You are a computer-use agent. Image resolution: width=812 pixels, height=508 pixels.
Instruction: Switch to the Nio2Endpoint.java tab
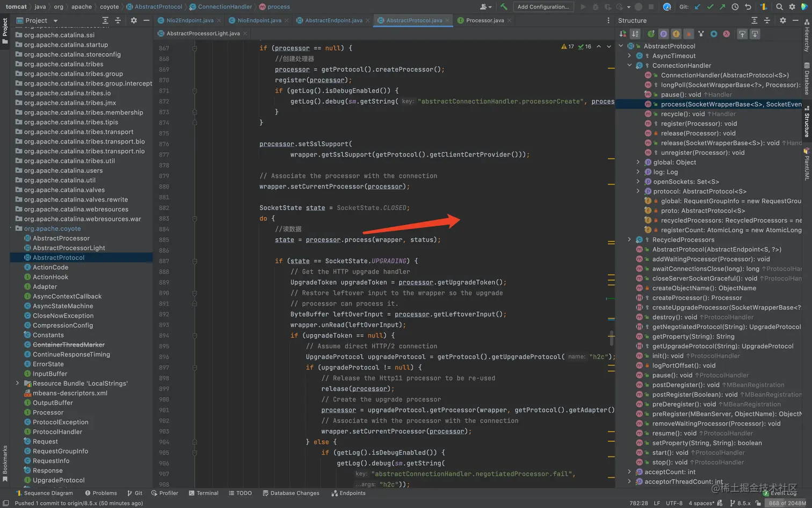click(x=190, y=20)
